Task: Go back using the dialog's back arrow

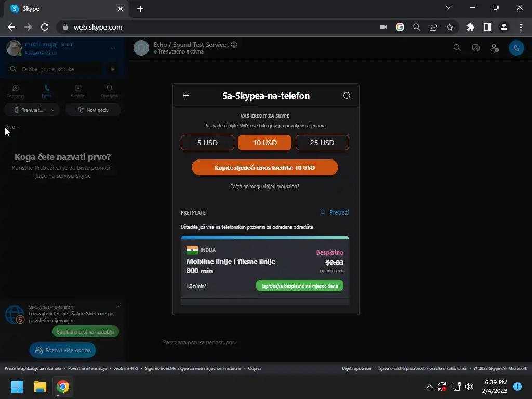Action: 185,96
